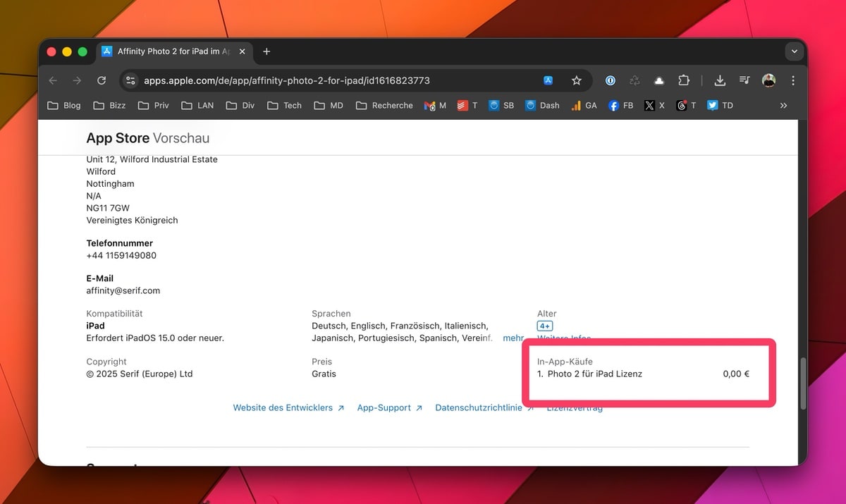This screenshot has width=846, height=504.
Task: Open the 1Password extension icon
Action: tap(611, 80)
